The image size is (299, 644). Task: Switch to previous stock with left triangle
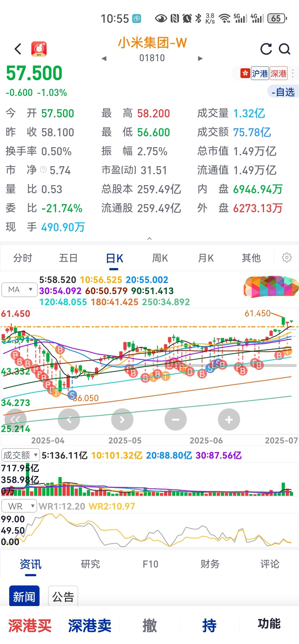104,58
